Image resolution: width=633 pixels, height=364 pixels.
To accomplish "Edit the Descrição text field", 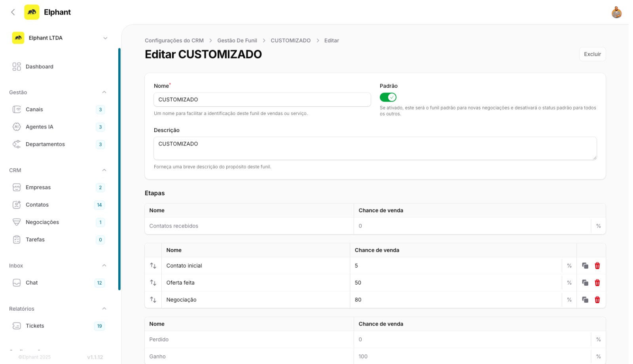I will pos(375,148).
